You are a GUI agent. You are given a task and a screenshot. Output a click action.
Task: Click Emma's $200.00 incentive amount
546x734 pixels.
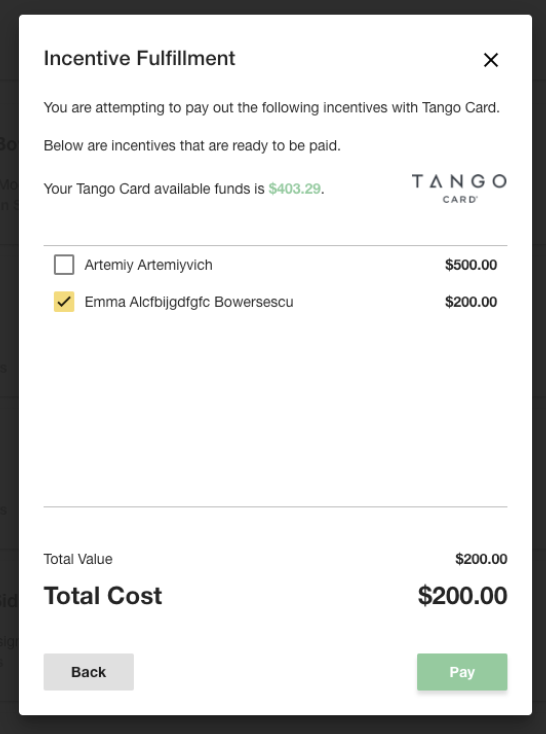471,302
